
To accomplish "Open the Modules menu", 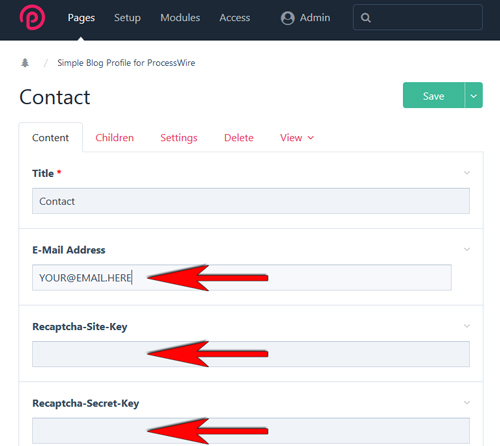I will pyautogui.click(x=180, y=18).
